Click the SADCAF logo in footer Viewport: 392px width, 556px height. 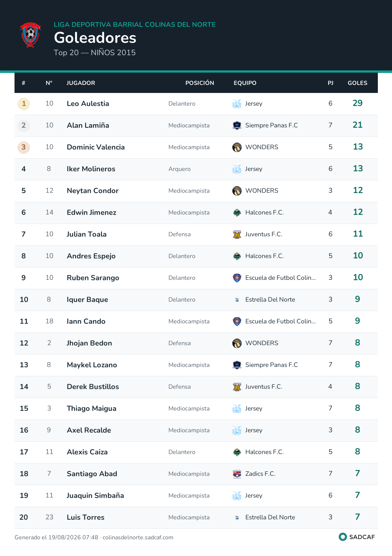pos(357,537)
